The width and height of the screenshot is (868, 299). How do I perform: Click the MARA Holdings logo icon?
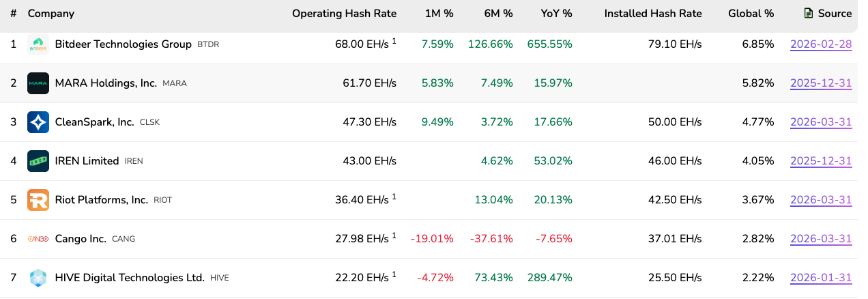coord(38,83)
